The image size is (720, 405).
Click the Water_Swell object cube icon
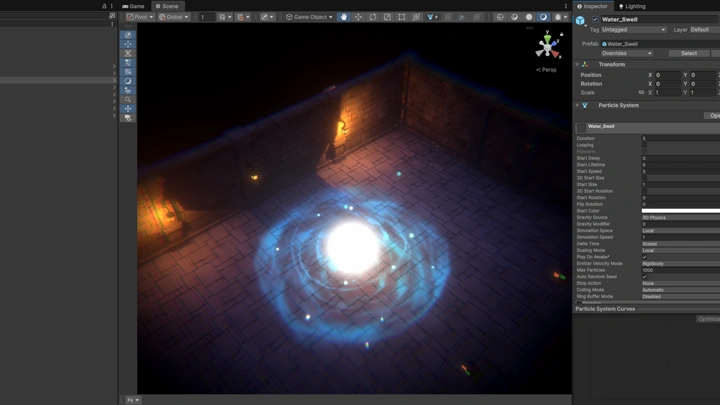581,20
